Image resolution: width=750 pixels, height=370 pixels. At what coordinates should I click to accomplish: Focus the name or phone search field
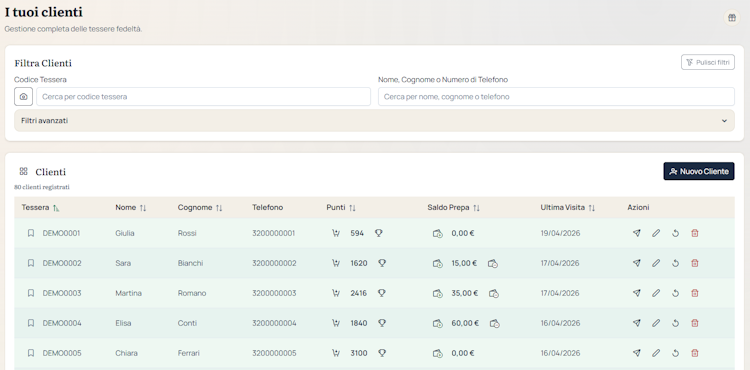tap(556, 97)
